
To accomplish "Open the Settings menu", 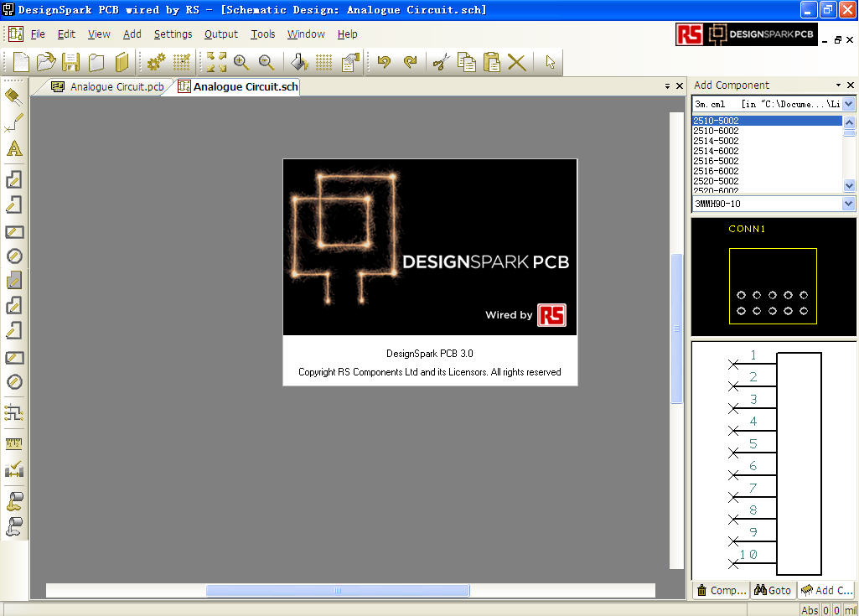I will point(173,34).
